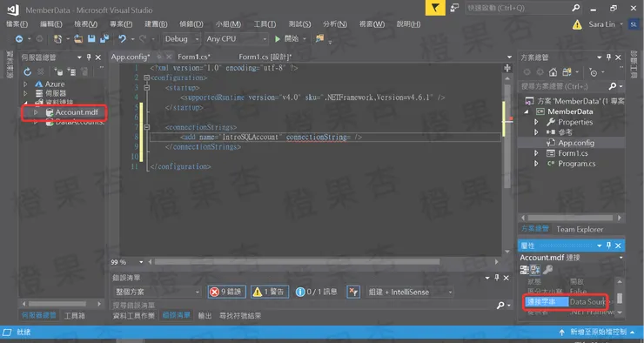Image resolution: width=644 pixels, height=343 pixels.
Task: Click the Alphabetical sort icon in Properties
Action: [x=535, y=270]
